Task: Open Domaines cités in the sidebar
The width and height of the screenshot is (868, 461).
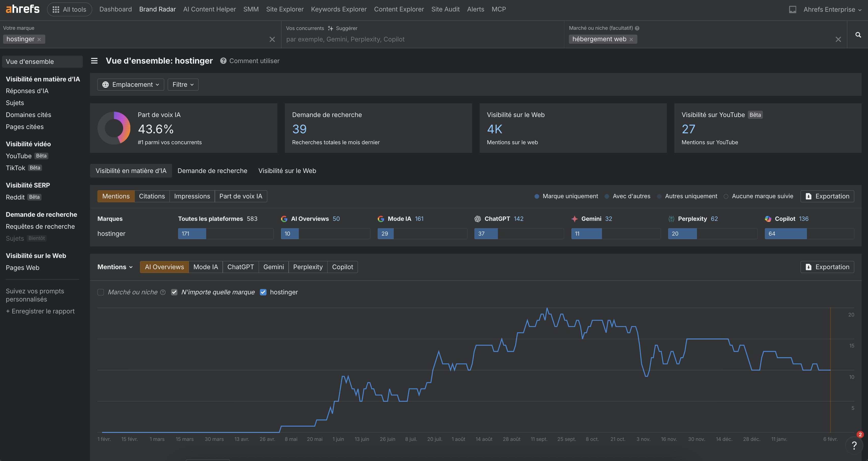Action: tap(28, 115)
